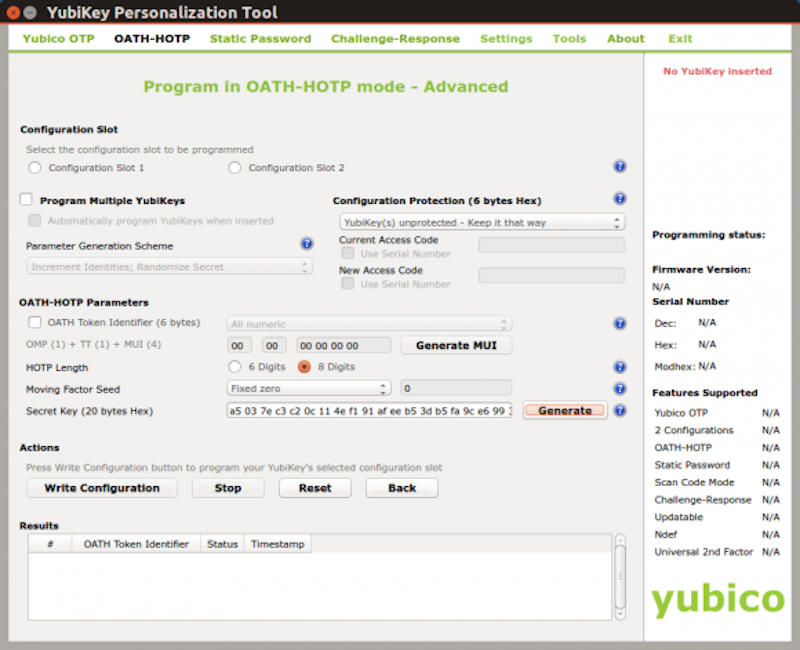Toggle Use Serial Number under Current Access Code
Image resolution: width=800 pixels, height=650 pixels.
348,253
